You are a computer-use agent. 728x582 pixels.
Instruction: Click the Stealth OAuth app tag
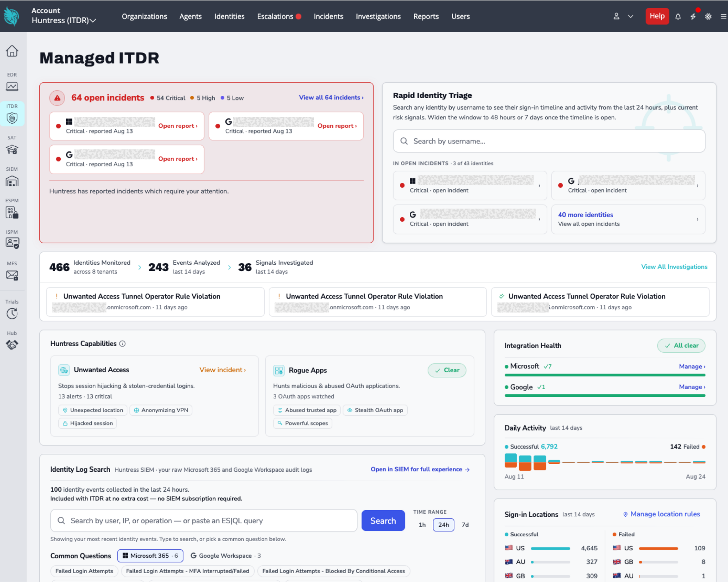[x=375, y=410]
